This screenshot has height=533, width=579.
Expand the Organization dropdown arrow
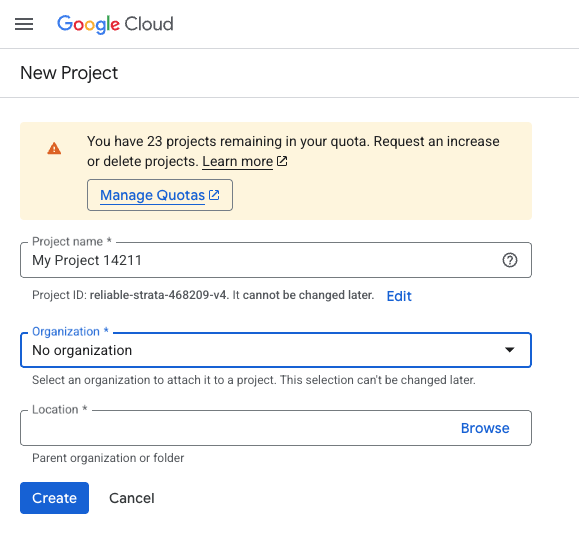click(510, 350)
